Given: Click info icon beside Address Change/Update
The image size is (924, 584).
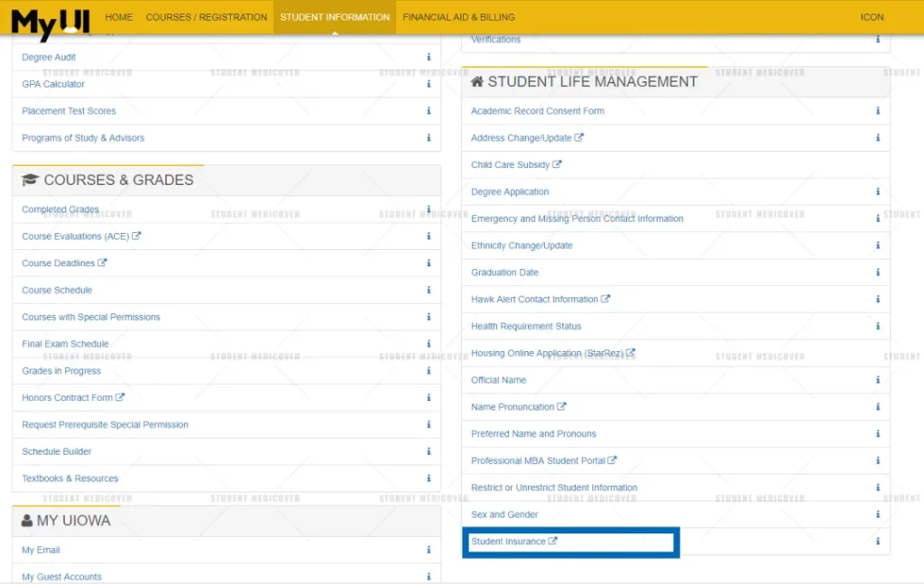Looking at the screenshot, I should tap(877, 138).
